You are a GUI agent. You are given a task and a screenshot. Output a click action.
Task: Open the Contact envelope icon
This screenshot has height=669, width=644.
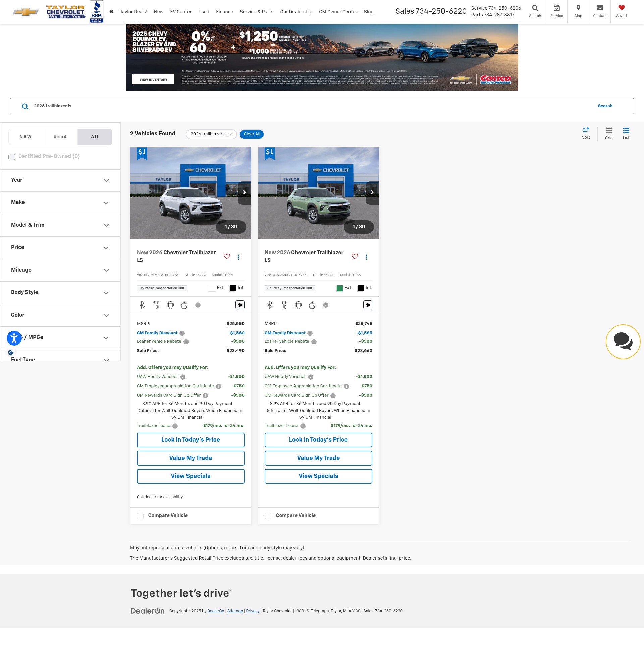point(600,12)
